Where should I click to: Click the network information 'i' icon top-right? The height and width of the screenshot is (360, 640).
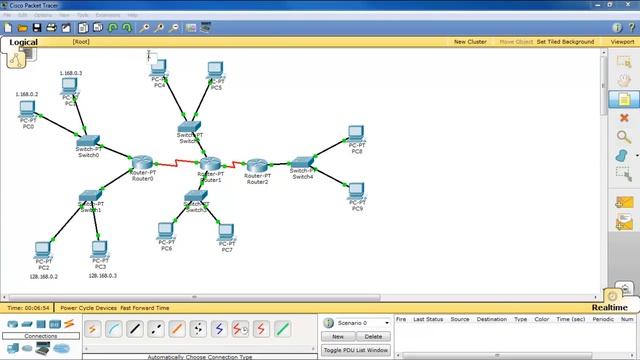point(617,27)
